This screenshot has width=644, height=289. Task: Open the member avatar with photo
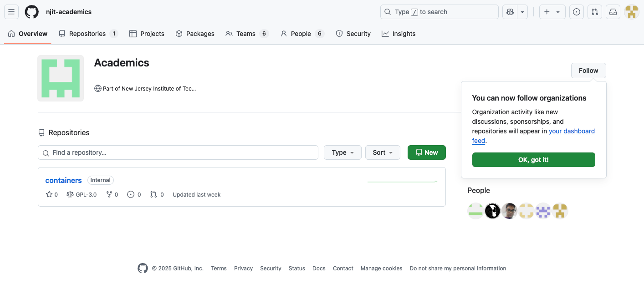(509, 211)
